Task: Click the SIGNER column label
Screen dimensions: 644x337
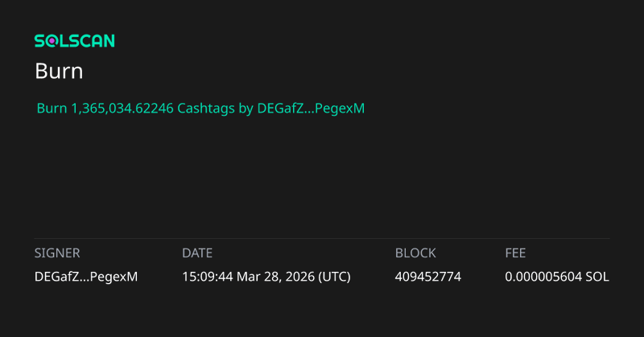Action: tap(57, 253)
